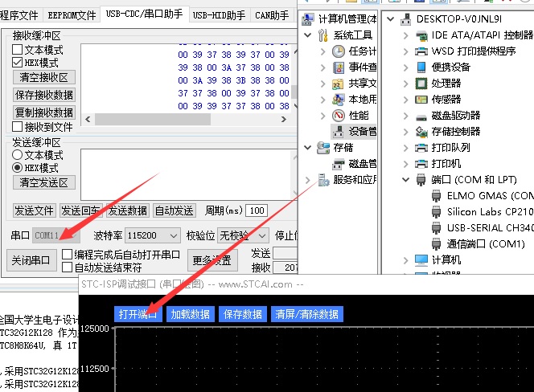Expand the 处理器 node
Screen dimensions: 534x392
tap(405, 84)
